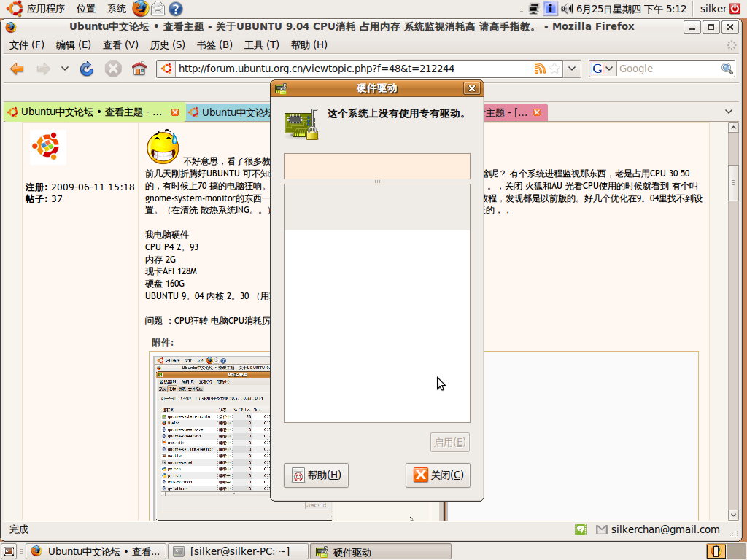
Task: Switch to Ubuntu中文论坛 Firefox taskbar item
Action: click(x=96, y=551)
